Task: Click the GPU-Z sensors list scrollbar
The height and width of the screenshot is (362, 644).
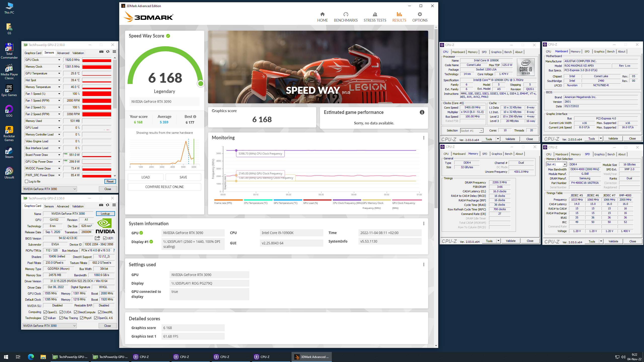Action: pos(115,84)
